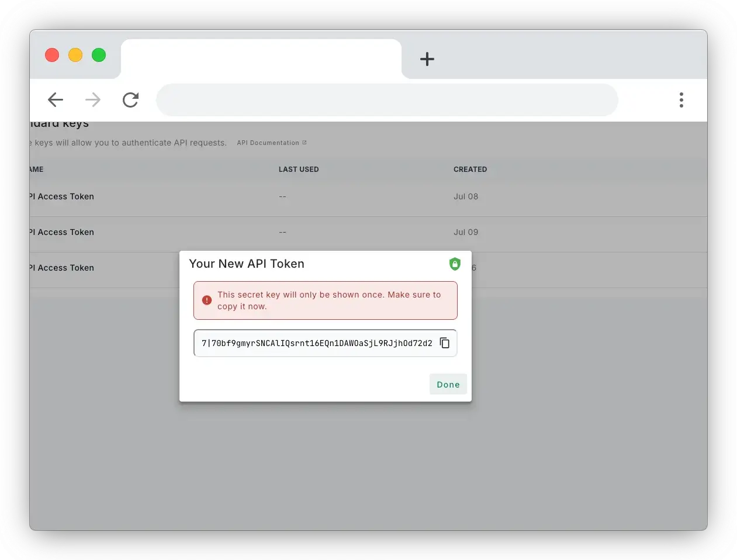Click the green shield lock icon
This screenshot has width=737, height=560.
click(455, 264)
